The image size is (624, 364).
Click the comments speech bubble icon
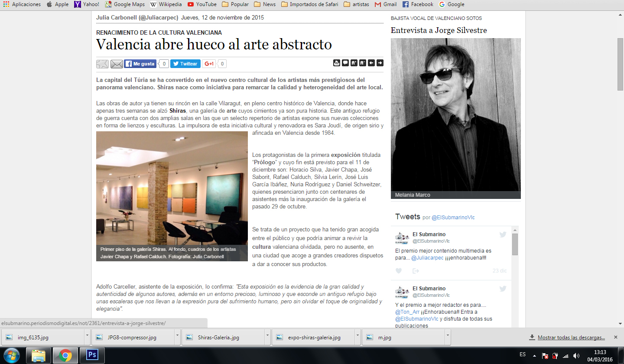pos(345,63)
